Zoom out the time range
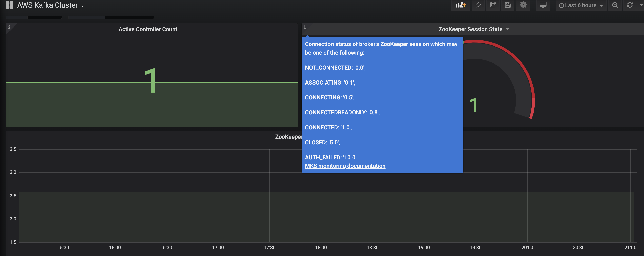This screenshot has height=256, width=644. pos(615,5)
